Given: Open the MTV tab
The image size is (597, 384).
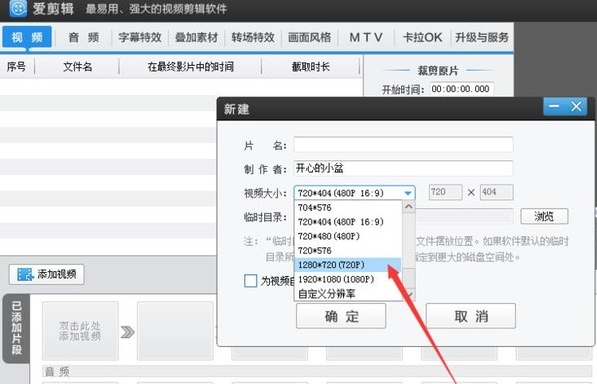Looking at the screenshot, I should (366, 37).
